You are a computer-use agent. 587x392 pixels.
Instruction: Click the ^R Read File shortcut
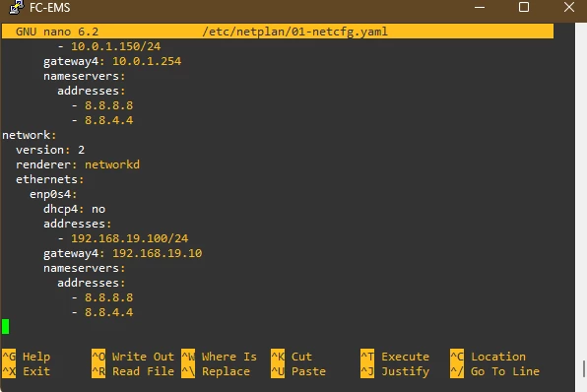point(133,371)
